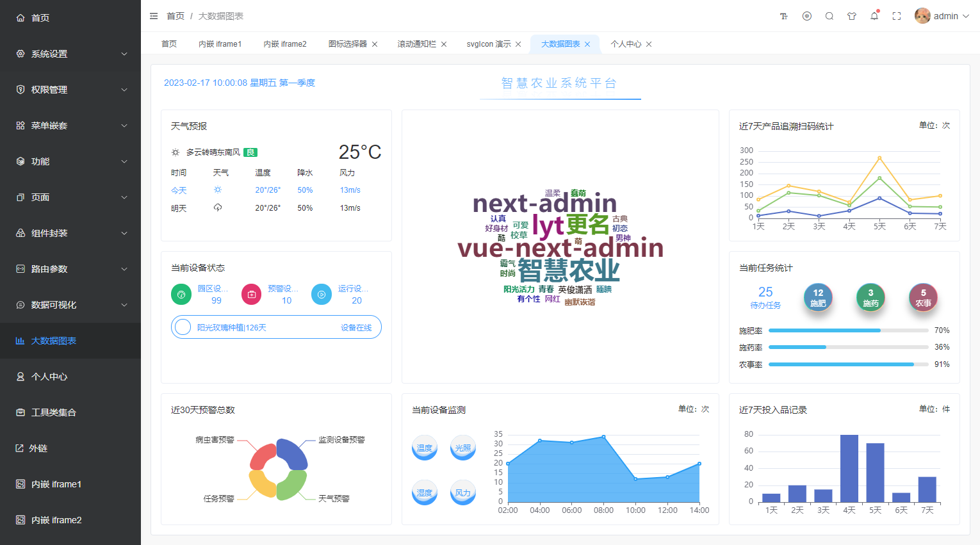Click the 运行设备 blue status icon
This screenshot has width=980, height=545.
tap(322, 295)
